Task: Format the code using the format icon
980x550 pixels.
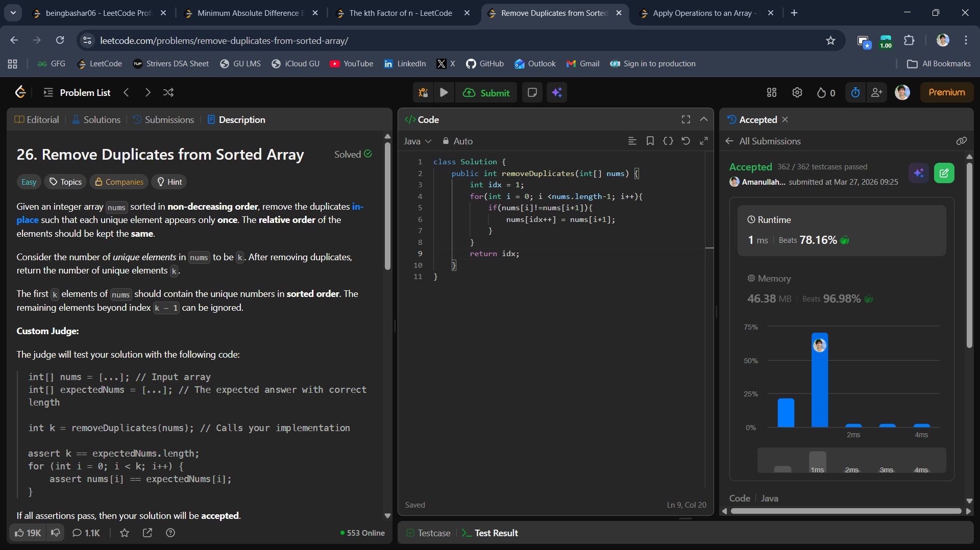Action: click(632, 141)
